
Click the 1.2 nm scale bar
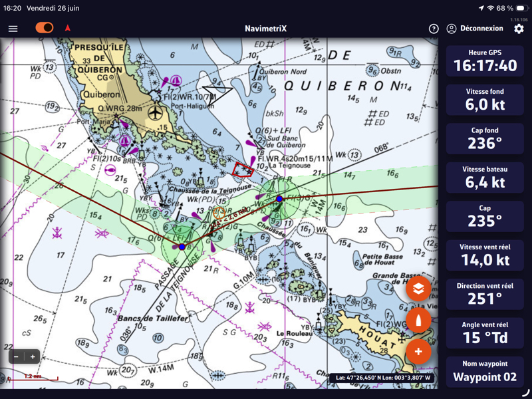pos(33,377)
